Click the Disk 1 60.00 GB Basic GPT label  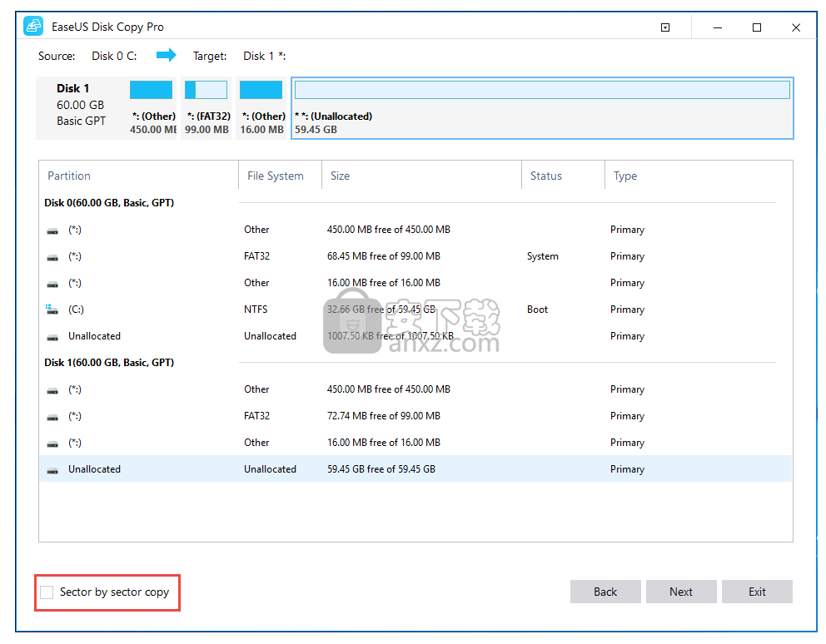coord(81,104)
